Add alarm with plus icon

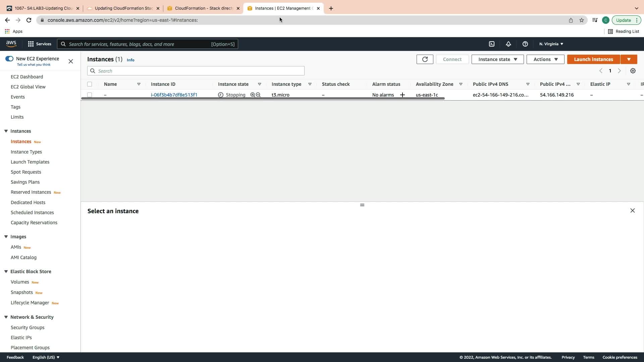[402, 95]
